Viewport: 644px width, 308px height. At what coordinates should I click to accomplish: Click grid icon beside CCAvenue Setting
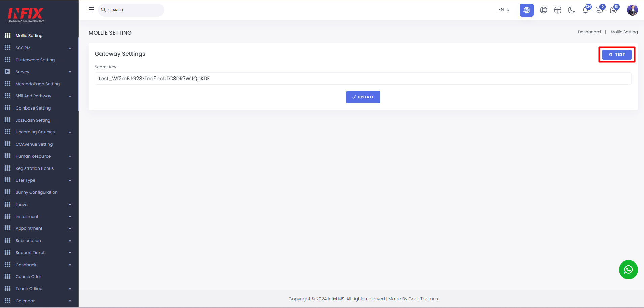[x=8, y=144]
